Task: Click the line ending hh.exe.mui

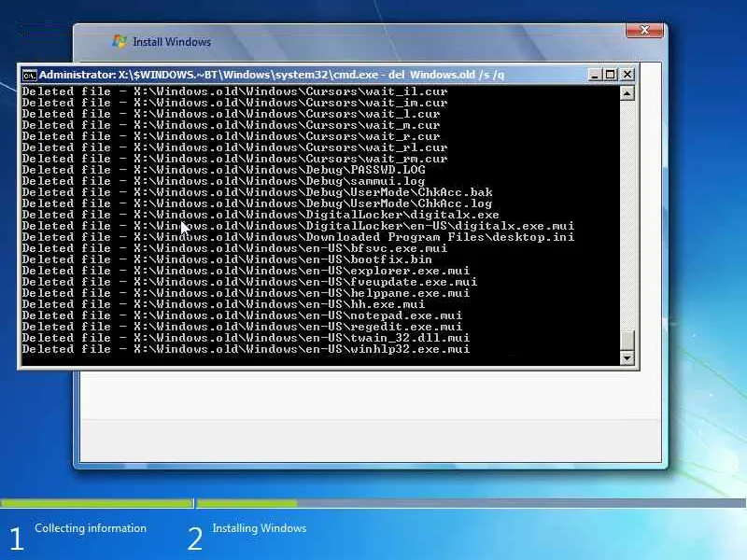Action: point(223,304)
